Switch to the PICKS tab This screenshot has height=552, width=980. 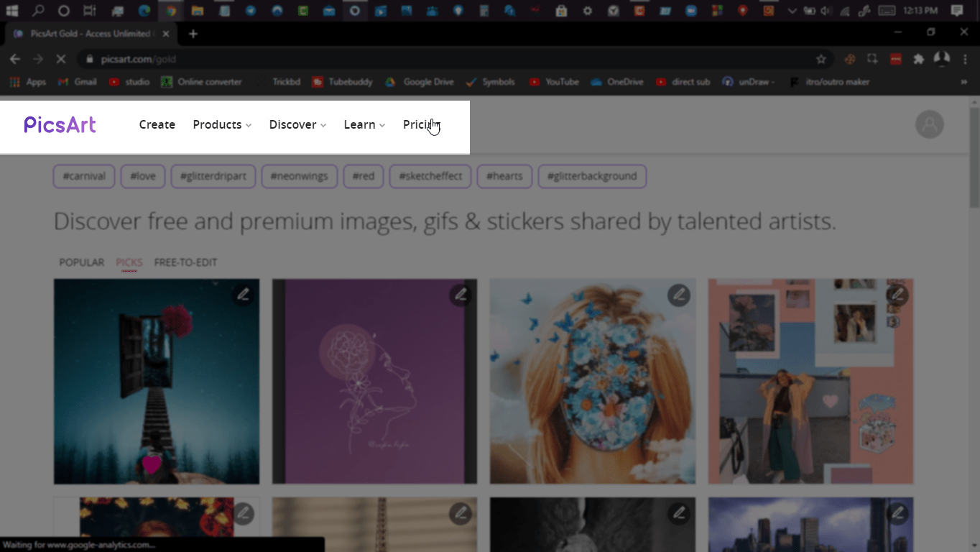(129, 262)
